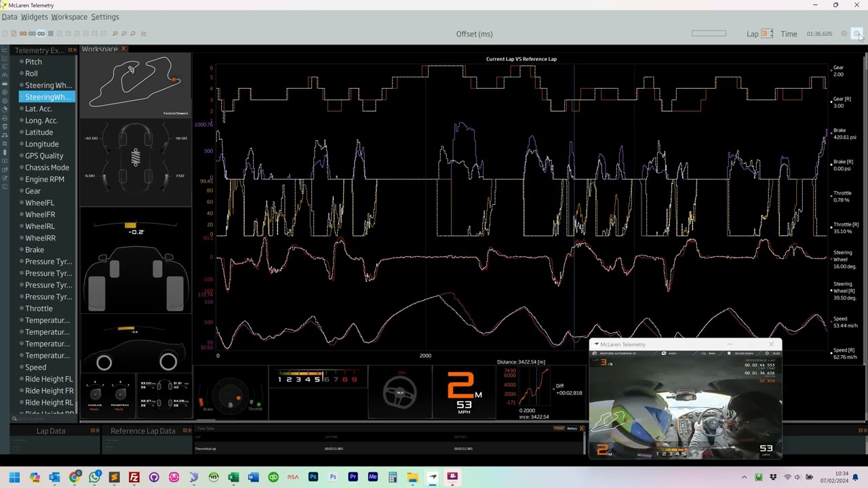This screenshot has width=868, height=488.
Task: Open the Data menu
Action: [9, 17]
